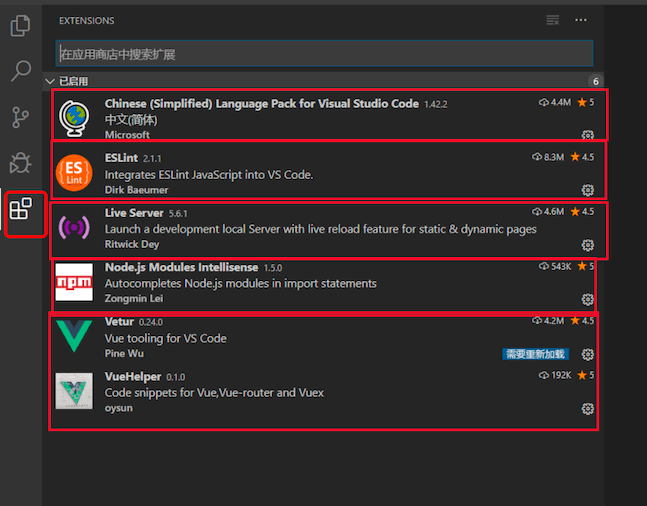Click ESLint star rating 4.5

(582, 157)
